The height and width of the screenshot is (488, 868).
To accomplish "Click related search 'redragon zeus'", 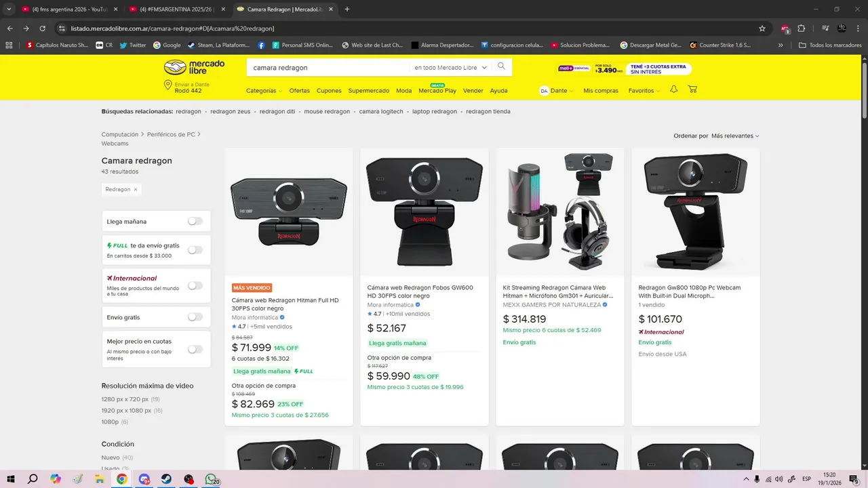I will point(230,111).
